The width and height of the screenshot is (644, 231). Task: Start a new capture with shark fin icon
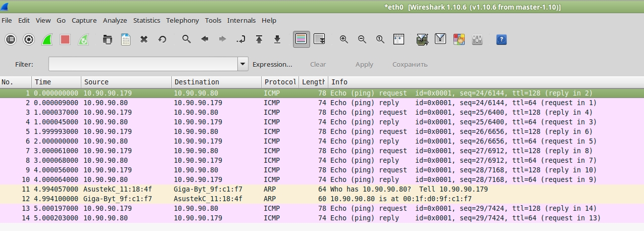click(x=47, y=39)
